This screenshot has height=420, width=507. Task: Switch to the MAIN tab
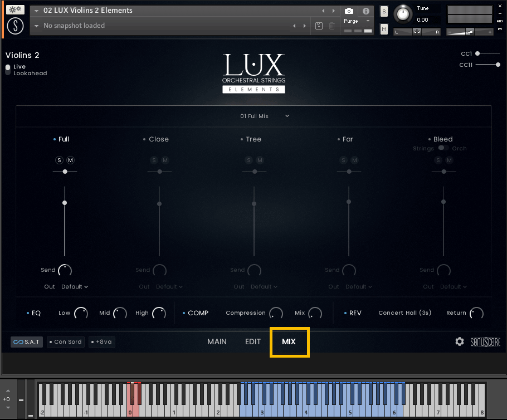[x=217, y=341]
